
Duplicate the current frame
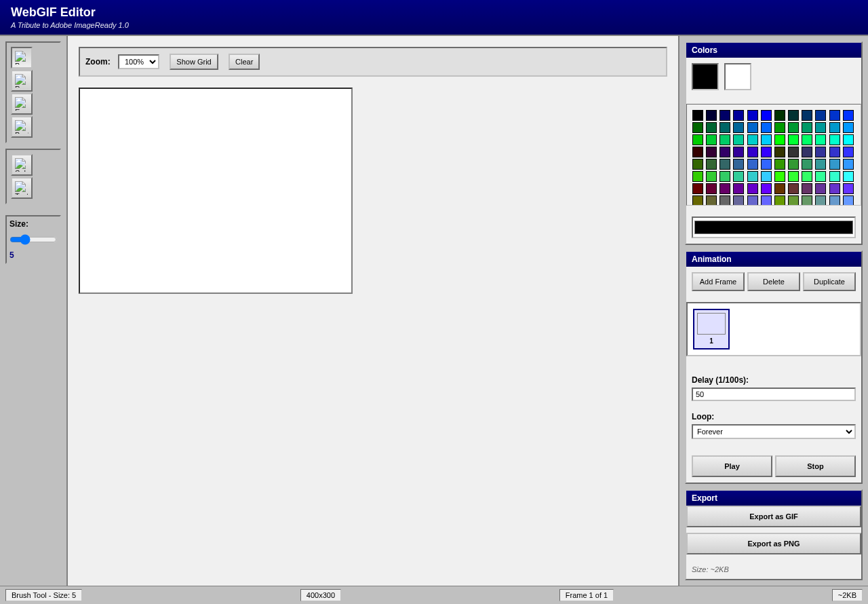pos(829,281)
